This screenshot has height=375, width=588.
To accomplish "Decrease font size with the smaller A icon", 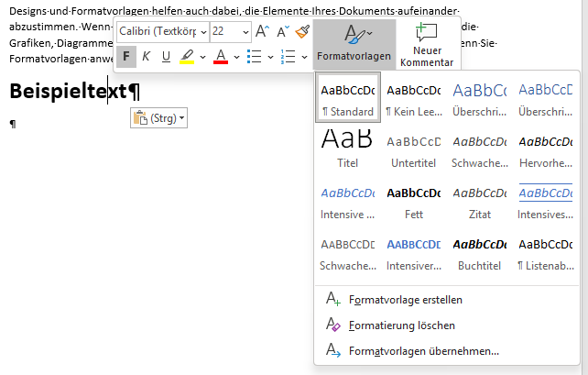I will pos(282,31).
